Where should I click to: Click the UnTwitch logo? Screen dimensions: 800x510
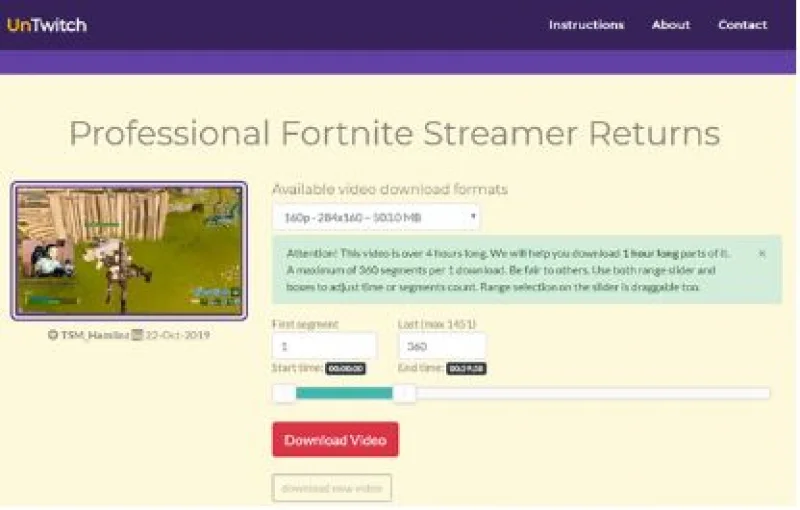(x=46, y=25)
